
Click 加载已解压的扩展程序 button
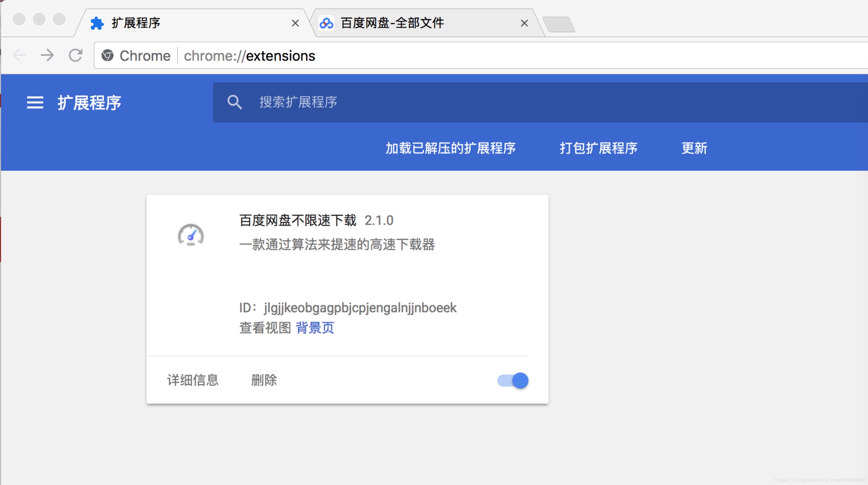click(x=451, y=148)
